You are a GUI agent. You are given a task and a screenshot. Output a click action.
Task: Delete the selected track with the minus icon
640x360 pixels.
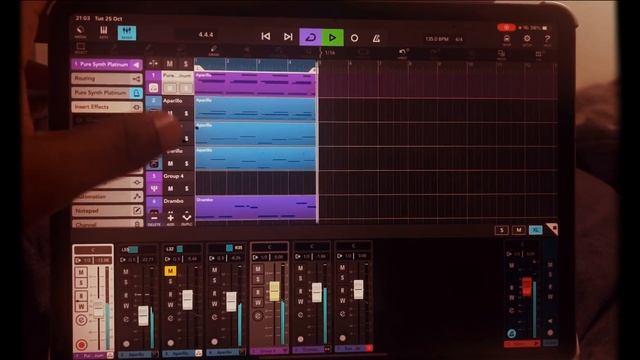(154, 219)
